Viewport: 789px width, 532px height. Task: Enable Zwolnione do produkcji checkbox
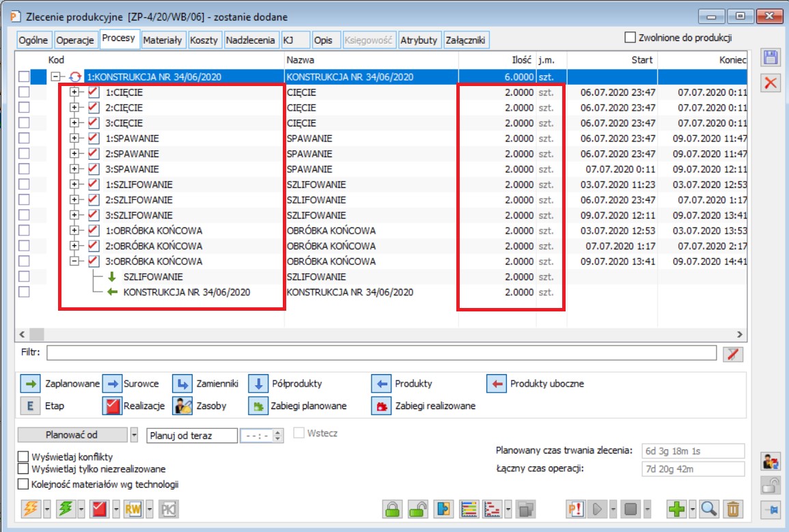tap(630, 38)
